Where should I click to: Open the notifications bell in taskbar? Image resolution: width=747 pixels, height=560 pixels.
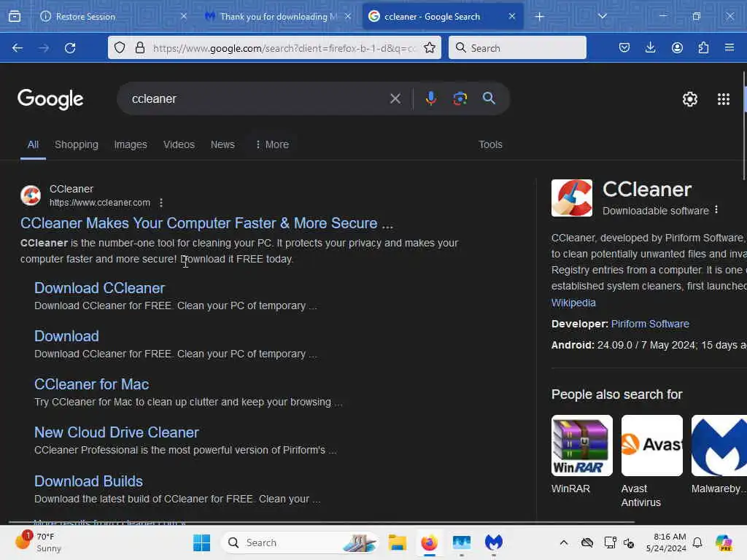697,542
